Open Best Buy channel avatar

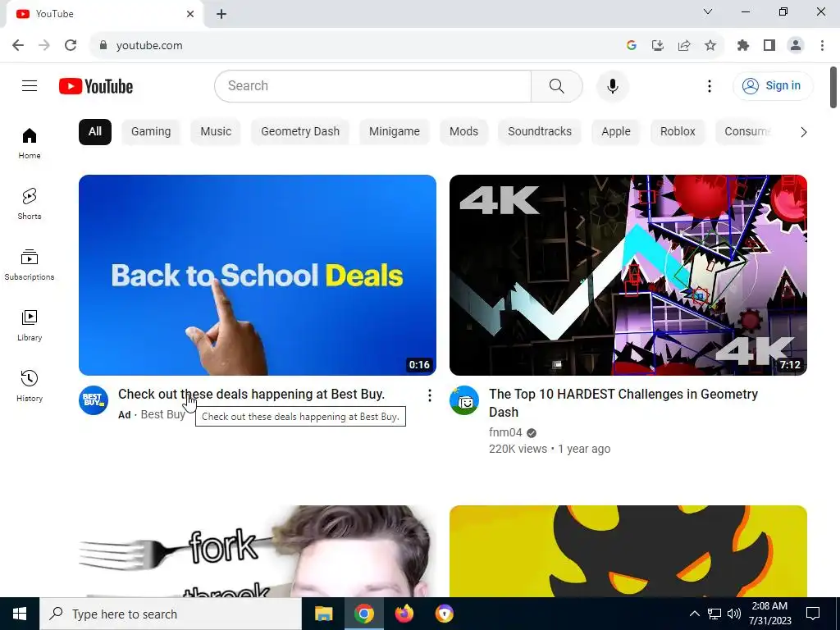[x=94, y=400]
